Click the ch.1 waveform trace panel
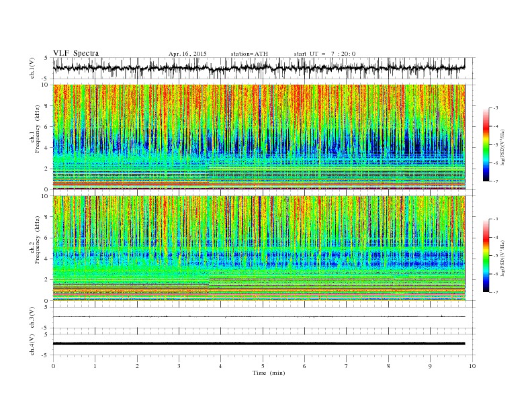The height and width of the screenshot is (411, 532). point(264,68)
